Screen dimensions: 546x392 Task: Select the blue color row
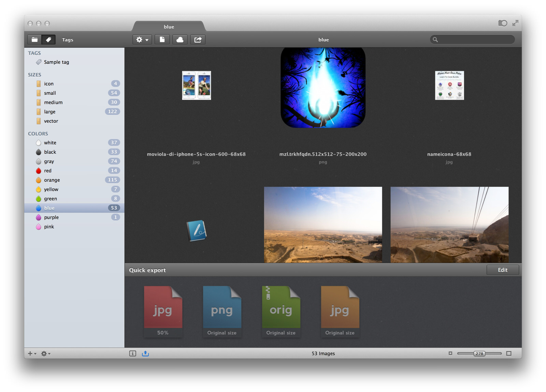(x=74, y=208)
